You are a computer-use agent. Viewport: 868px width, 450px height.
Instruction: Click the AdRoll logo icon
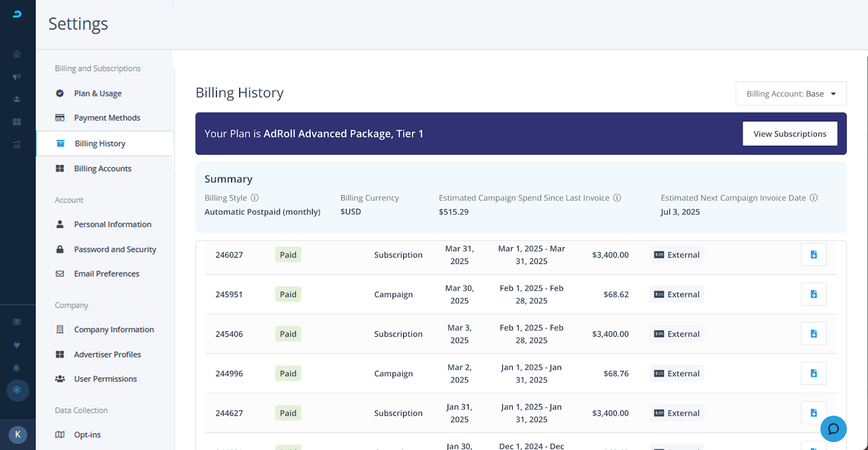click(17, 14)
